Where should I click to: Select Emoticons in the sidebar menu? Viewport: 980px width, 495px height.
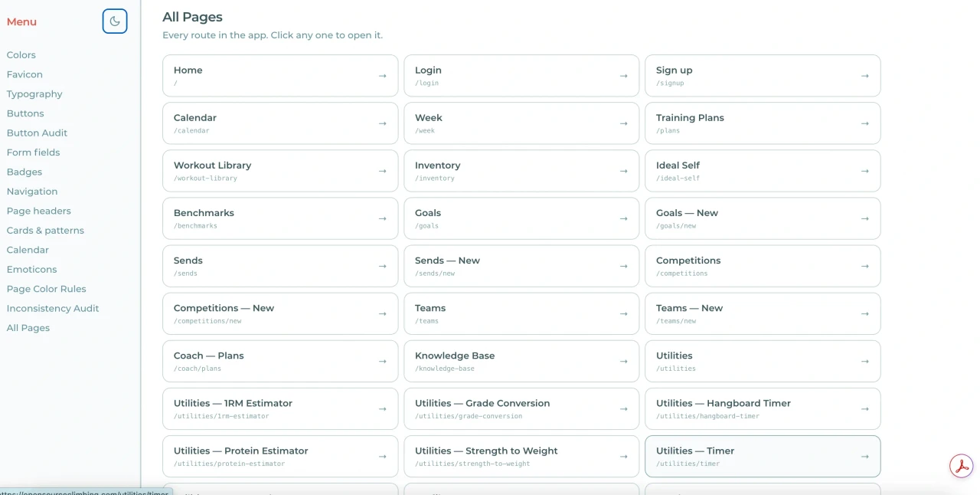click(x=32, y=270)
